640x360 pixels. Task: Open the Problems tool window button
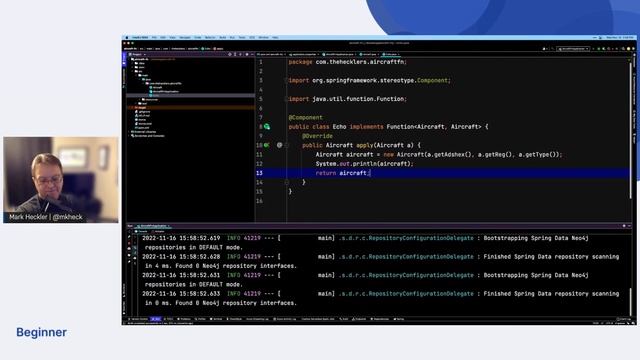pyautogui.click(x=184, y=319)
